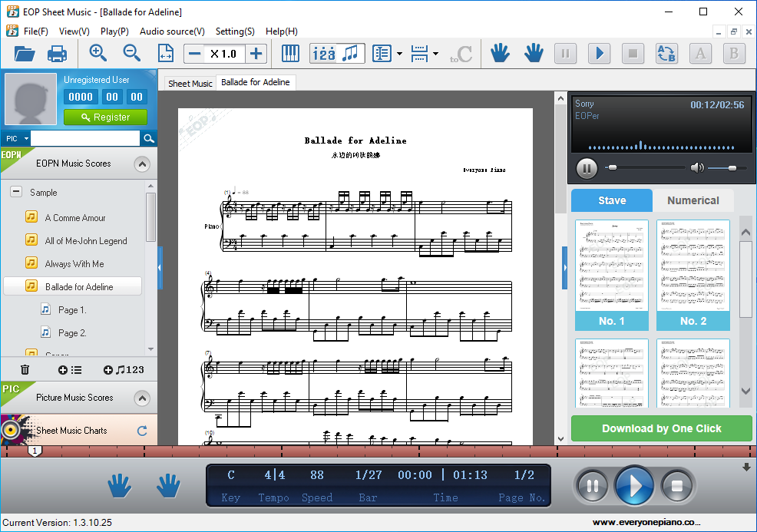
Task: Select the Numerical tab
Action: pos(693,200)
